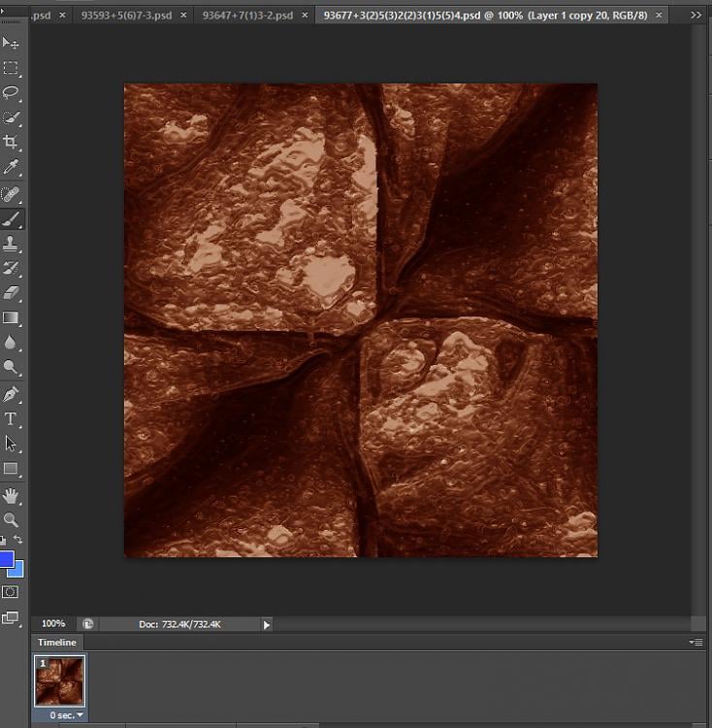Select the Move tool
712x728 pixels.
11,43
